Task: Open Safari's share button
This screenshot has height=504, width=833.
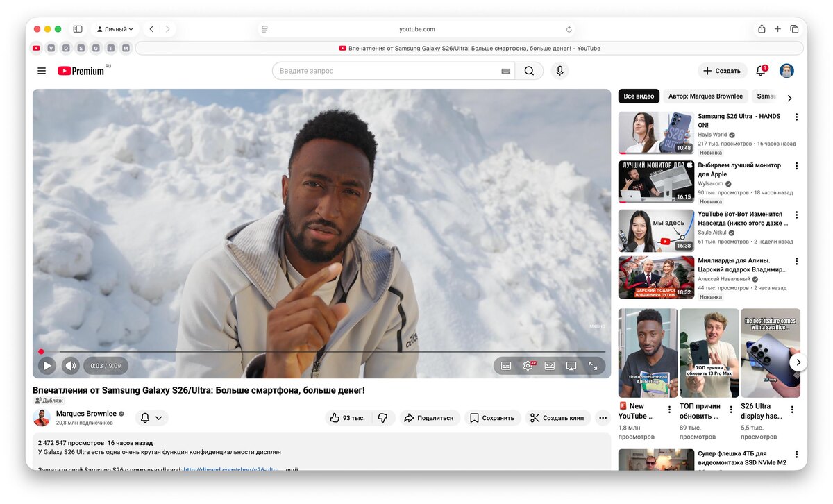Action: [762, 29]
